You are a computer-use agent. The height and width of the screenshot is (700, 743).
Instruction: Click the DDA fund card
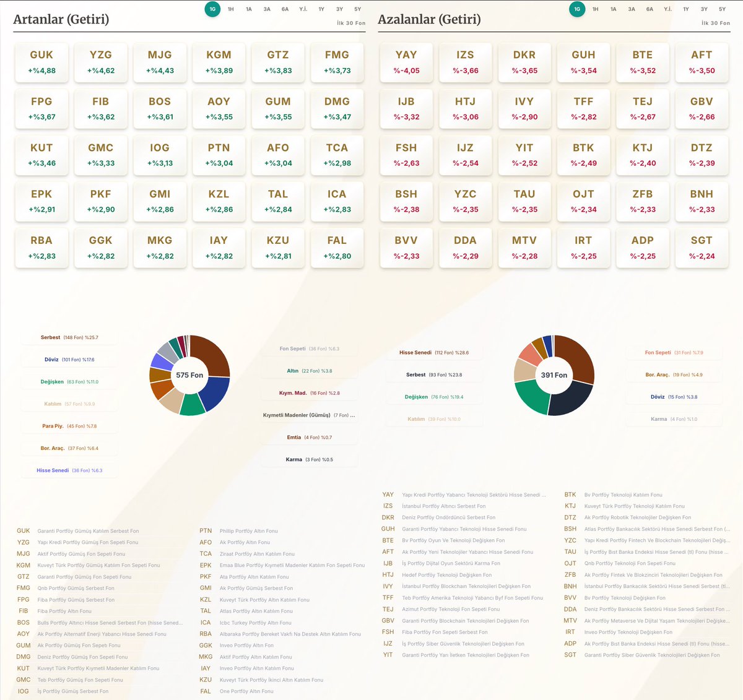pos(465,248)
